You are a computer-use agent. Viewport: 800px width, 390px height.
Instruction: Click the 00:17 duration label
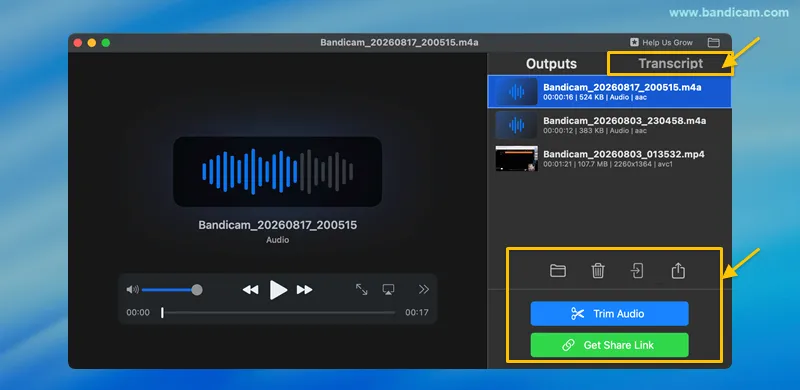[417, 312]
